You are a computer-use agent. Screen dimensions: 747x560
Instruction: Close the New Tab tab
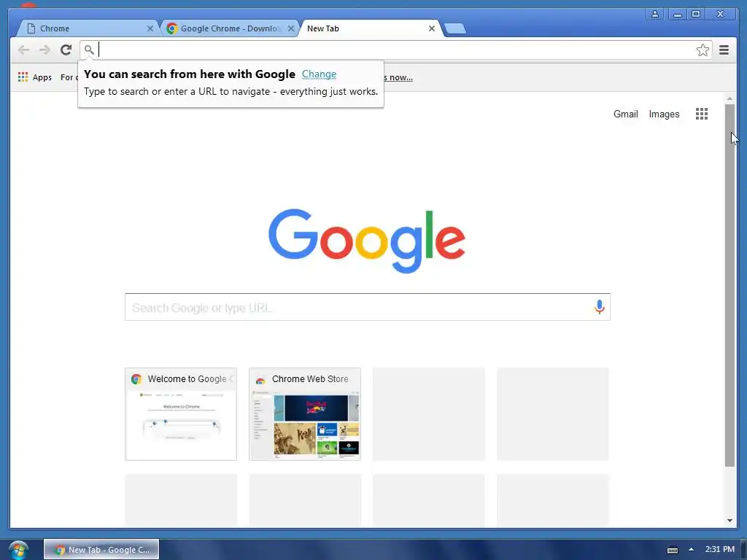(x=432, y=28)
